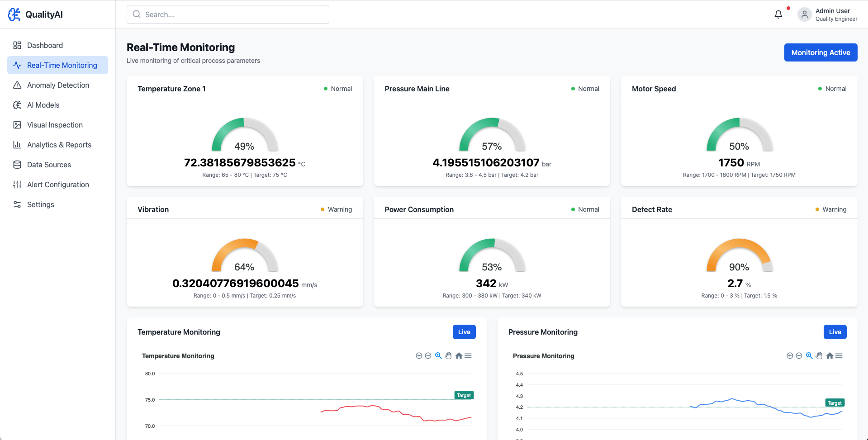This screenshot has height=440, width=868.
Task: Activate selection zoom on Pressure Monitoring chart
Action: tap(809, 356)
